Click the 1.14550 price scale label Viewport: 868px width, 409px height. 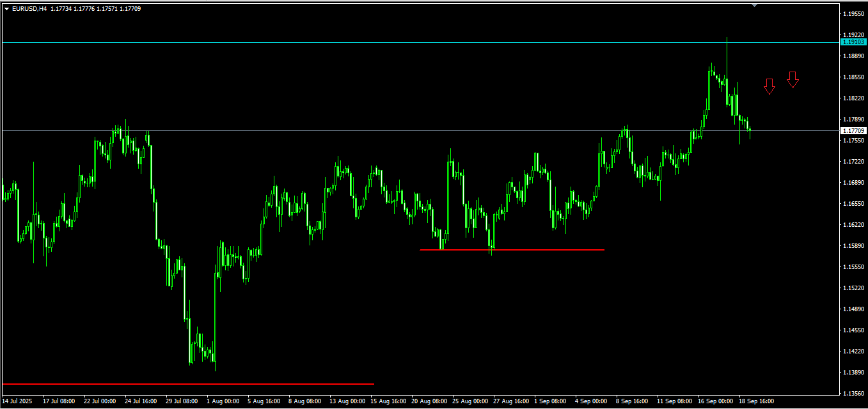[x=853, y=330]
